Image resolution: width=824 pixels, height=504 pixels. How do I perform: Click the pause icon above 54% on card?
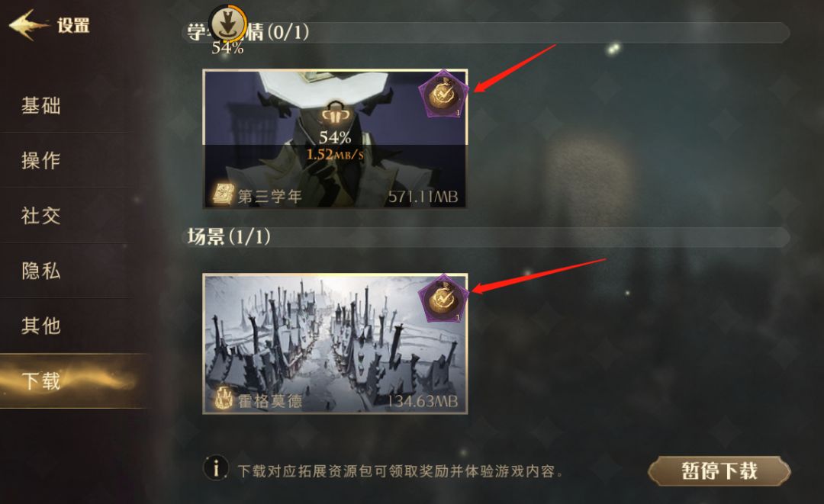[335, 114]
